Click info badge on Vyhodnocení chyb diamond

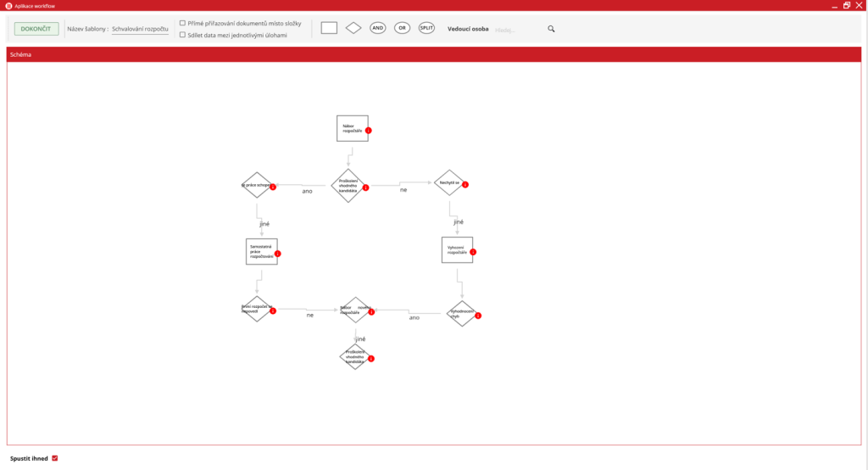478,316
